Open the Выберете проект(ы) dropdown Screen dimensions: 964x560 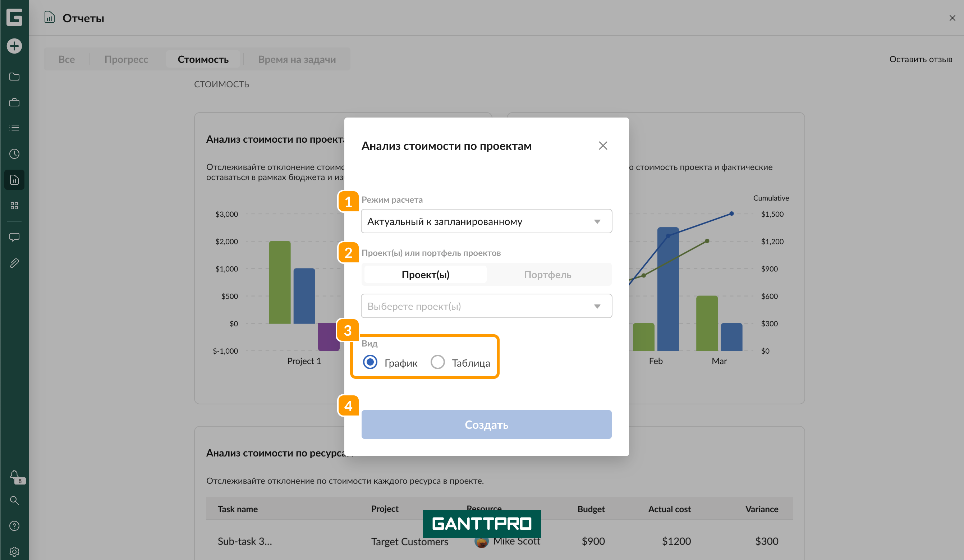pos(486,306)
